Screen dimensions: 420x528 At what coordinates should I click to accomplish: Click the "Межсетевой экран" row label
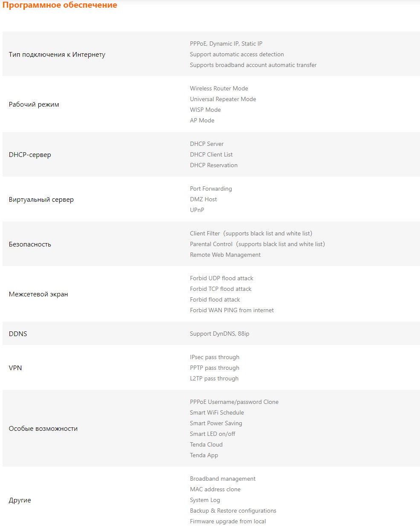point(38,294)
